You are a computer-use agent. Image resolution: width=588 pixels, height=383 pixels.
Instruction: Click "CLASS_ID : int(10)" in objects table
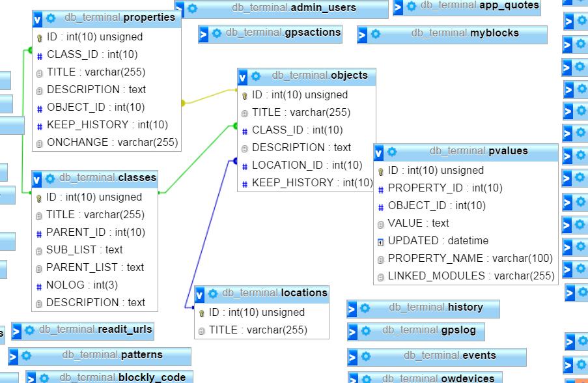[298, 130]
